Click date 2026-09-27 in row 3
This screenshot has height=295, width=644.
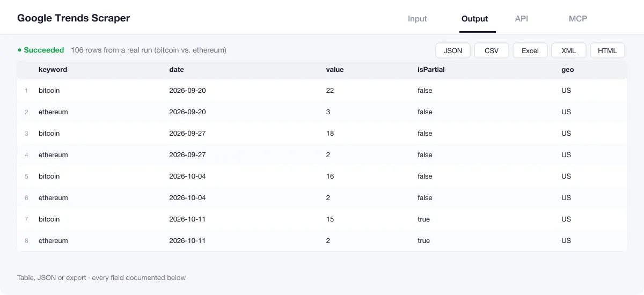[x=187, y=134]
